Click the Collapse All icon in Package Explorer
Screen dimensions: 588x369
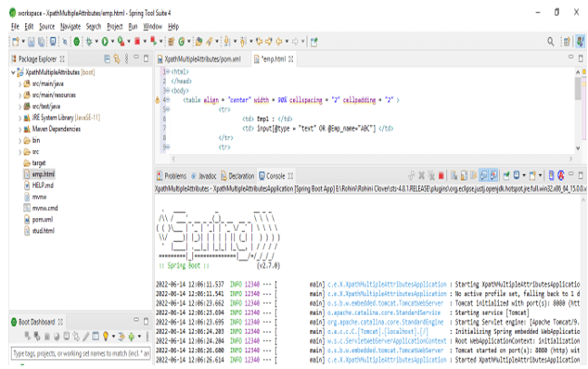[x=108, y=59]
